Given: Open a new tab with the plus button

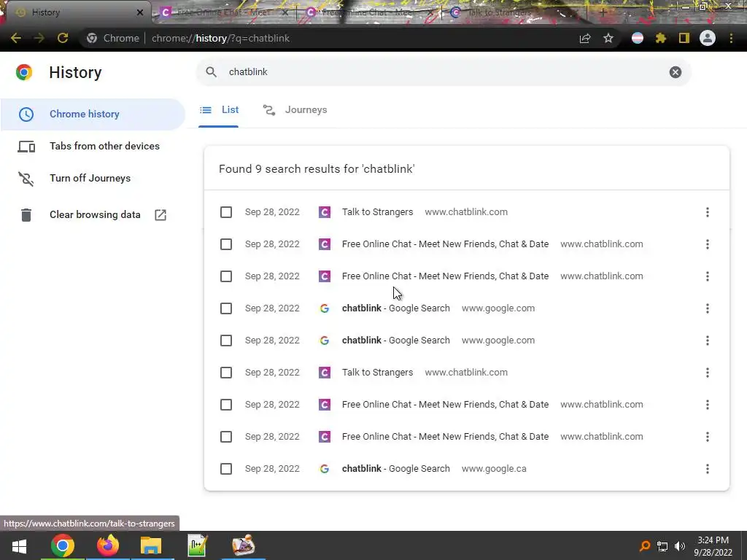Looking at the screenshot, I should coord(603,12).
